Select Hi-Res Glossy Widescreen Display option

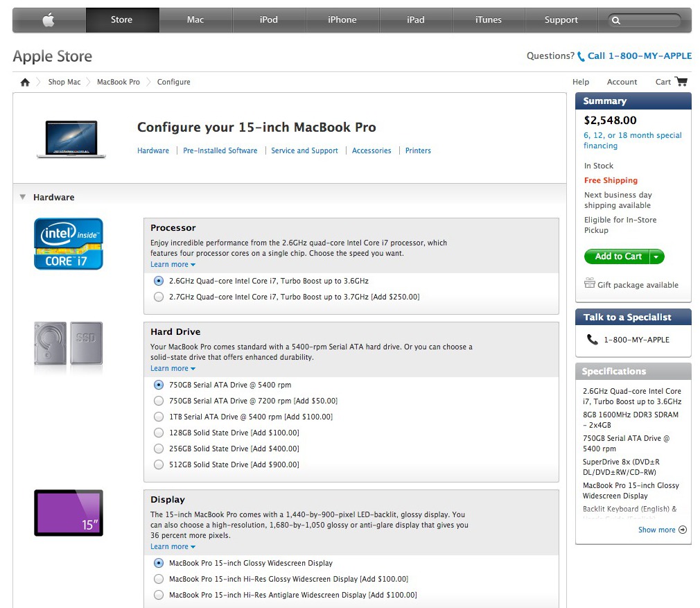click(x=159, y=579)
